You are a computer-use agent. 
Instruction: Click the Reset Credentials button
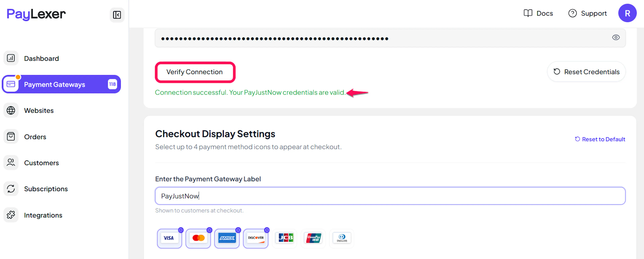pos(586,72)
